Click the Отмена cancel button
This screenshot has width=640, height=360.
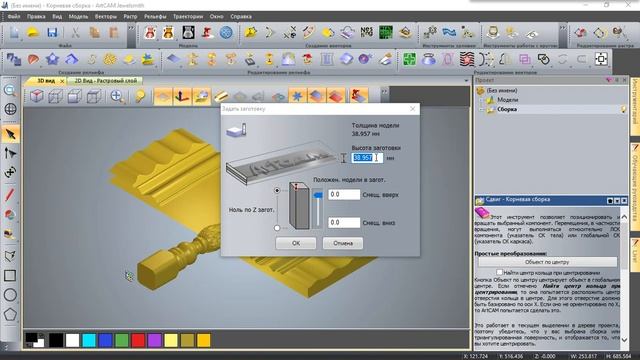click(x=343, y=243)
